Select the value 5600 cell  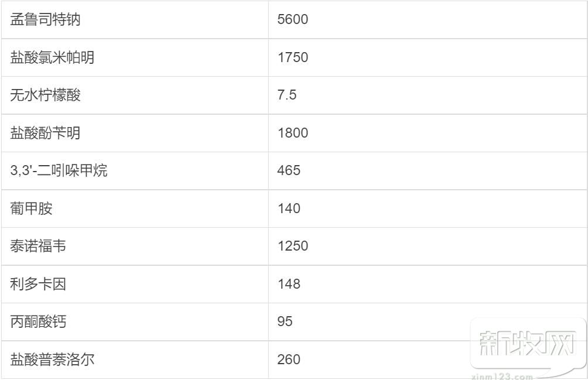pos(428,19)
